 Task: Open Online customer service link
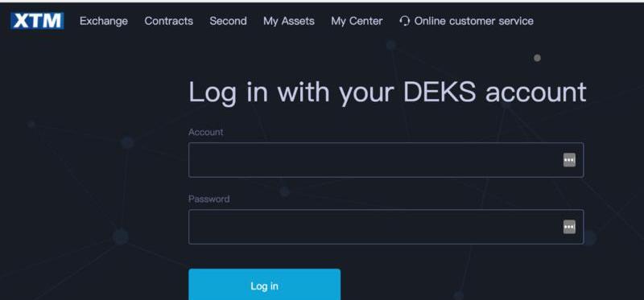coord(473,21)
